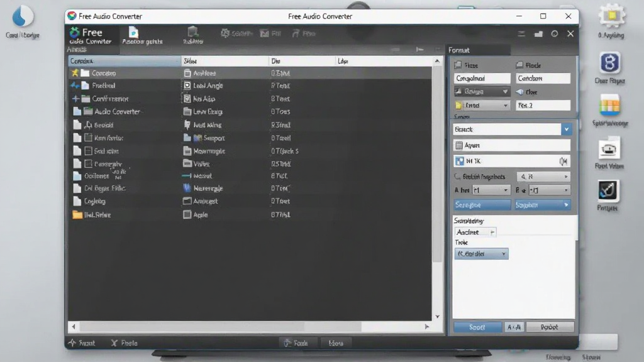
Task: Select the Ameice tab
Action: click(77, 49)
